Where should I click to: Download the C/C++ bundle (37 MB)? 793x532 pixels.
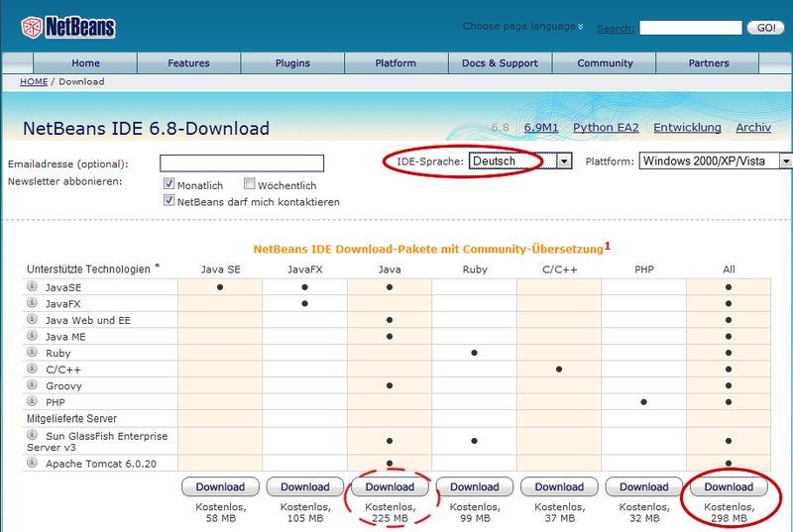(559, 486)
